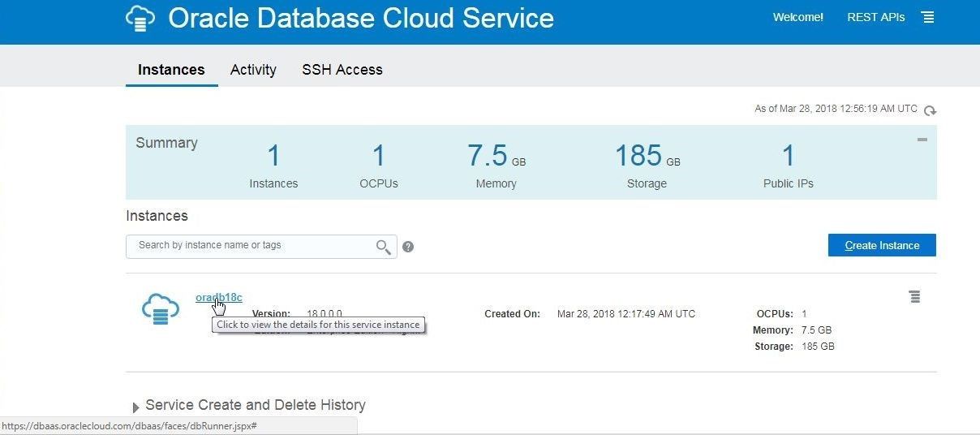Click the search magnifier icon
980x435 pixels.
[383, 247]
